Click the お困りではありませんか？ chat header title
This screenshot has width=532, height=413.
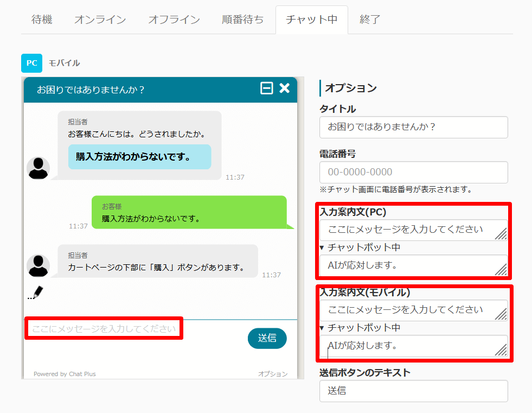(x=91, y=90)
